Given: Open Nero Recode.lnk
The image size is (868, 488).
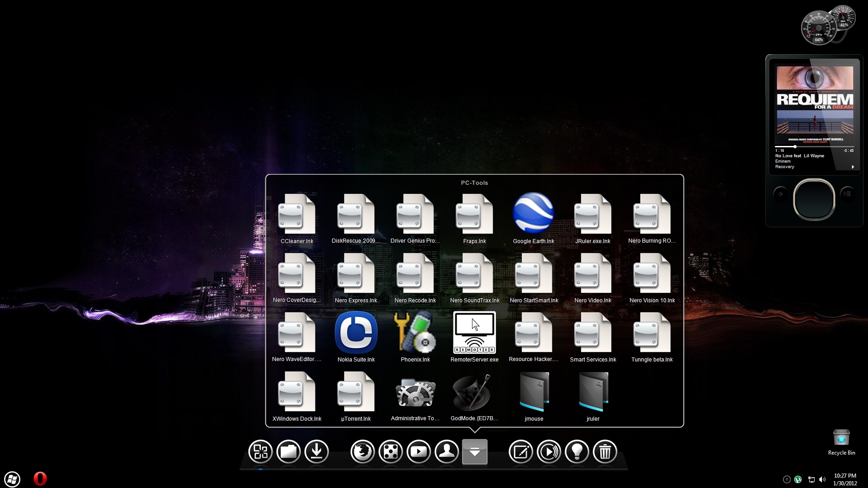Looking at the screenshot, I should click(x=415, y=278).
